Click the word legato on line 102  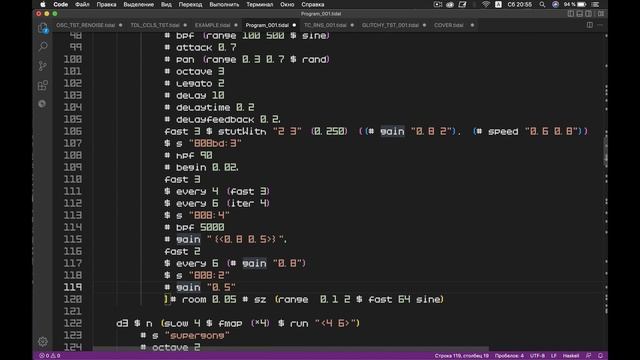click(194, 83)
